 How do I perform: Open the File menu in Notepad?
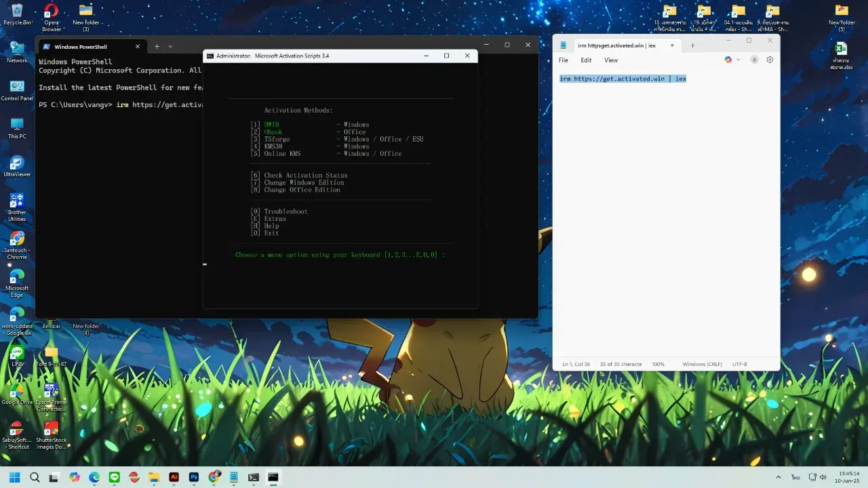(x=564, y=60)
